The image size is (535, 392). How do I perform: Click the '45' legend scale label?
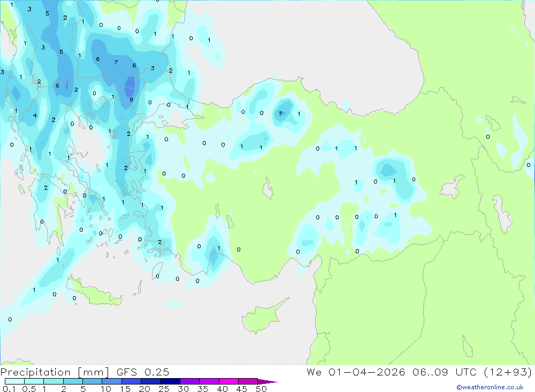click(242, 389)
